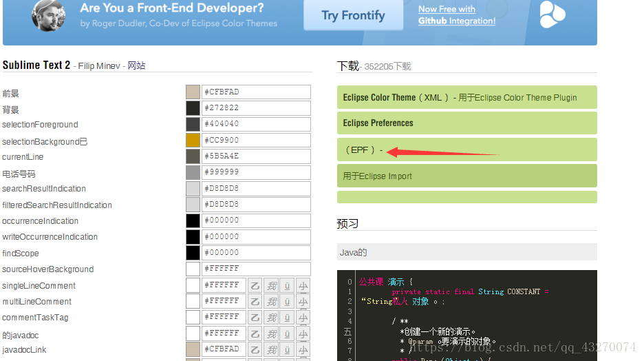Open the javadocLink beige swatch
Viewport: 644px width, 361px height.
click(x=193, y=349)
